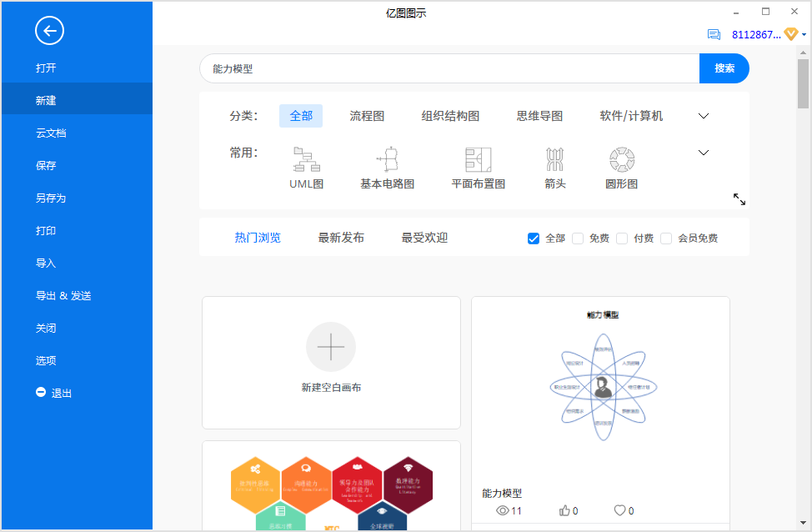This screenshot has height=532, width=812.
Task: Switch to the 最新发布 tab
Action: (x=341, y=238)
